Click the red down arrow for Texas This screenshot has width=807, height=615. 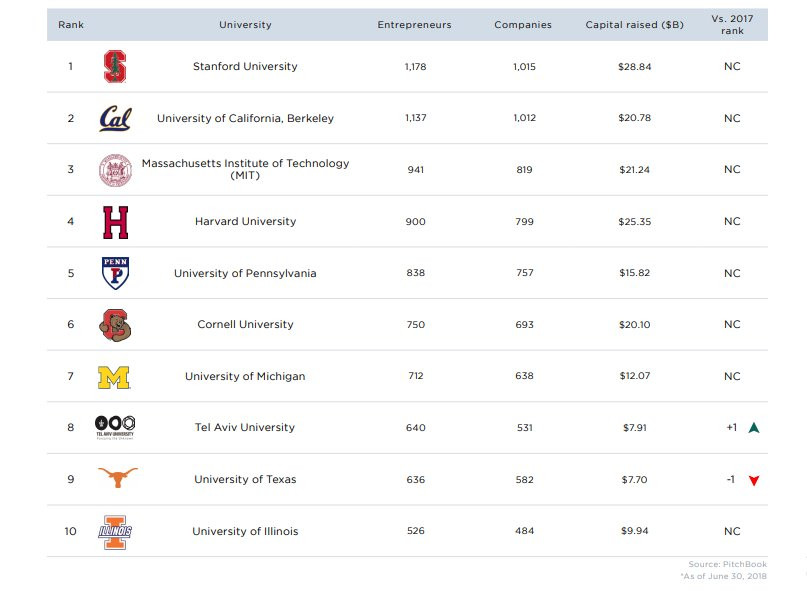[754, 480]
